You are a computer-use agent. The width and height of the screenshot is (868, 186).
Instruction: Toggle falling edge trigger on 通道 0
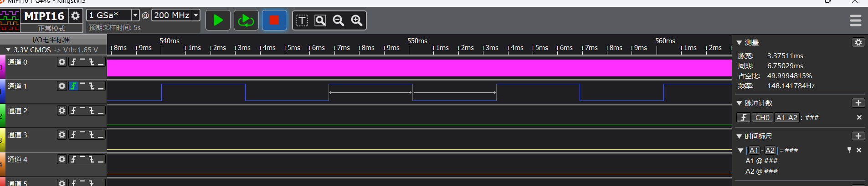point(92,62)
